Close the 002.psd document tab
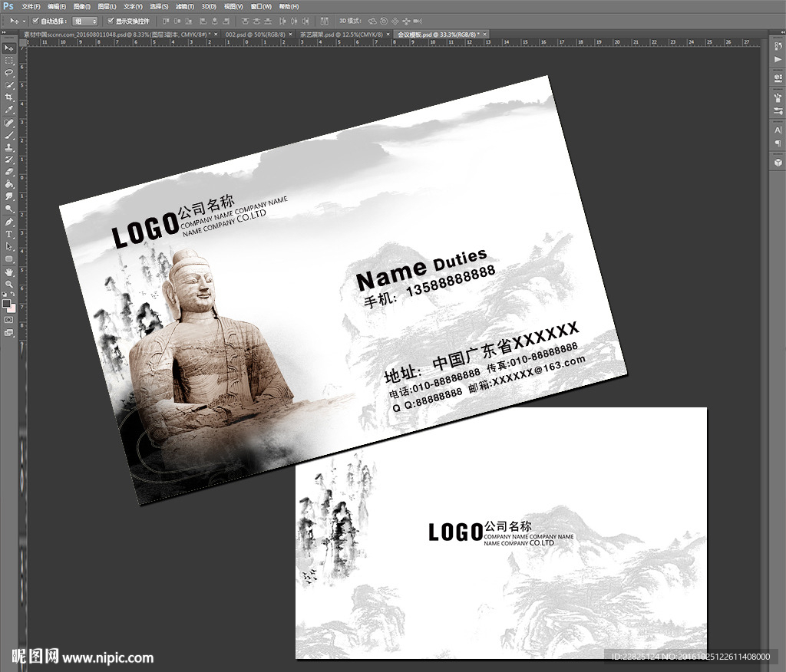 [290, 35]
